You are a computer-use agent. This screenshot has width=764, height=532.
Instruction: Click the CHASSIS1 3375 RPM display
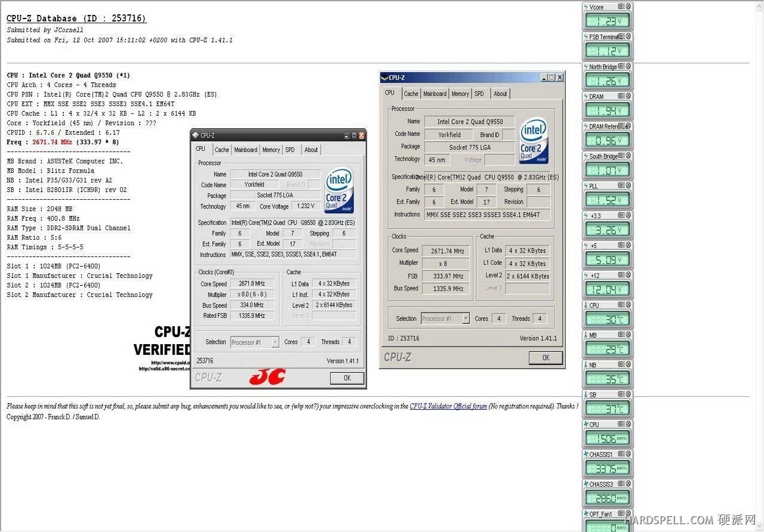pos(607,469)
